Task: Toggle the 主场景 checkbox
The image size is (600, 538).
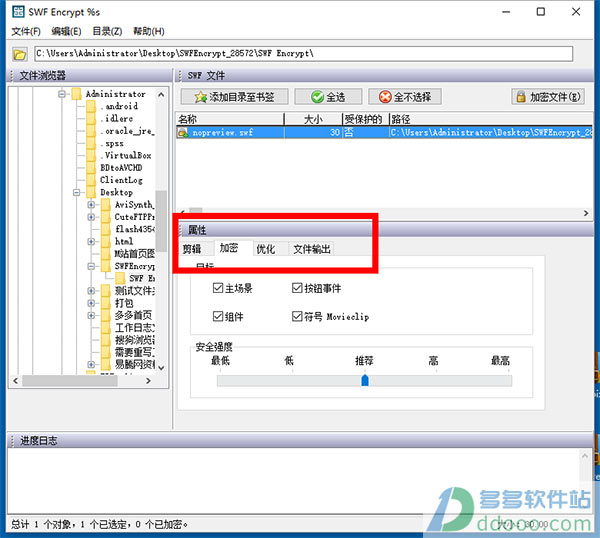Action: pos(218,288)
